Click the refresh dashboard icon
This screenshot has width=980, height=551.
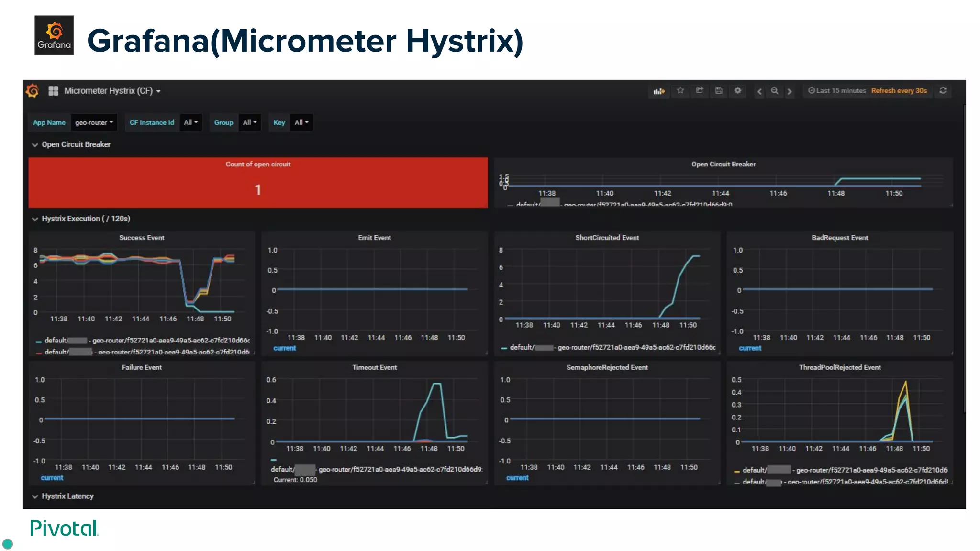[943, 90]
